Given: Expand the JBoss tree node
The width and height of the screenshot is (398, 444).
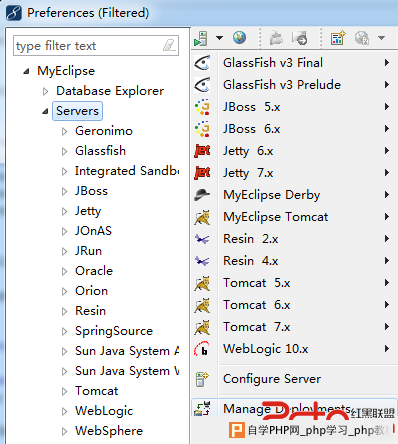Looking at the screenshot, I should point(64,191).
